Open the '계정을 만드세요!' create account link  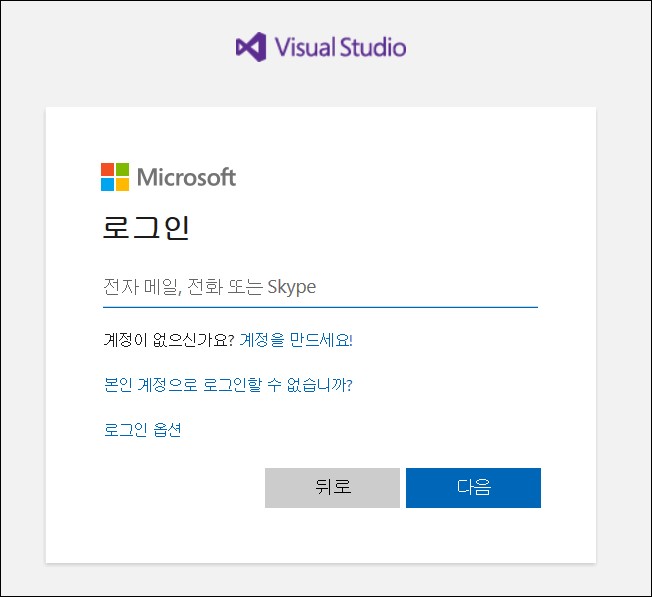pos(296,340)
